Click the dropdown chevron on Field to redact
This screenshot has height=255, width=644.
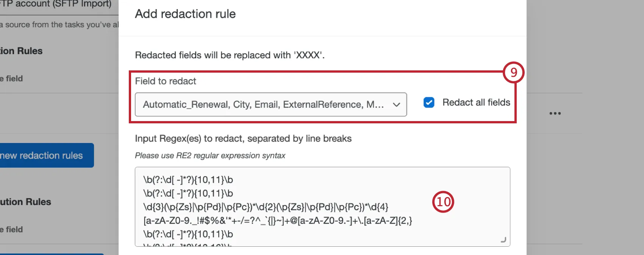(396, 104)
